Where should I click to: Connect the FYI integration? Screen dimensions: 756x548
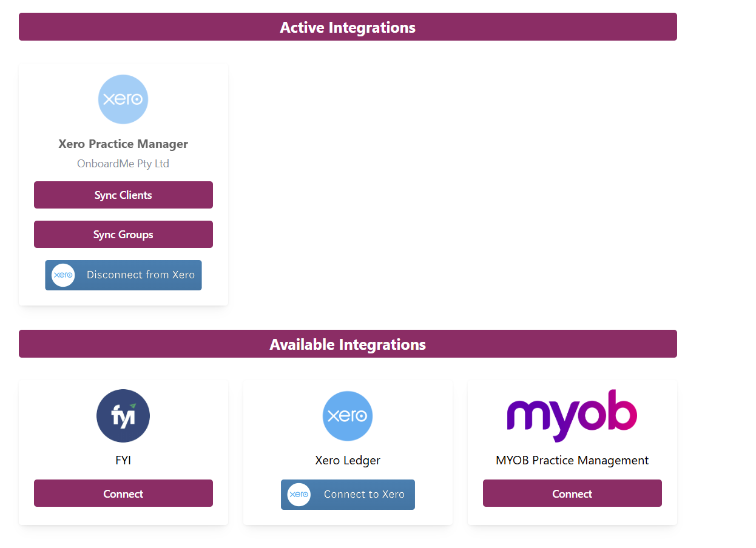coord(123,493)
